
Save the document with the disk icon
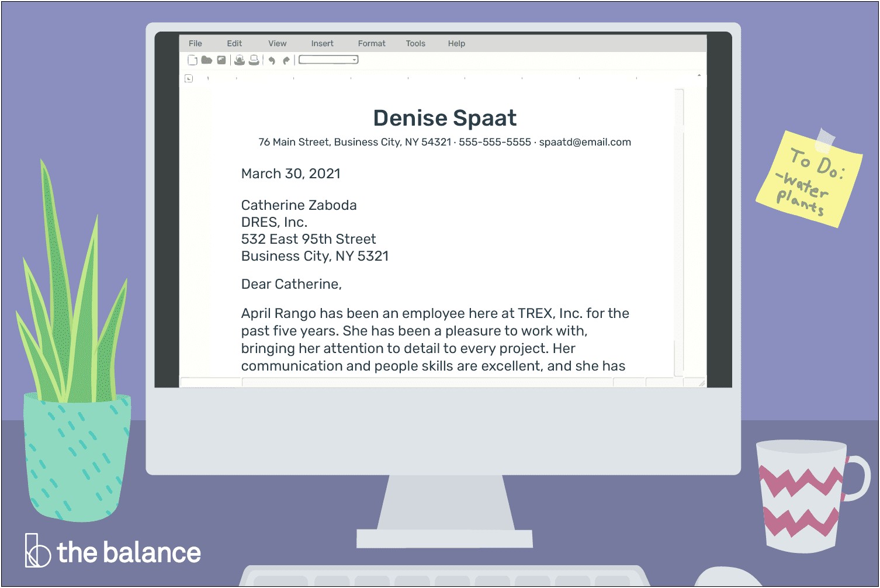[x=221, y=60]
